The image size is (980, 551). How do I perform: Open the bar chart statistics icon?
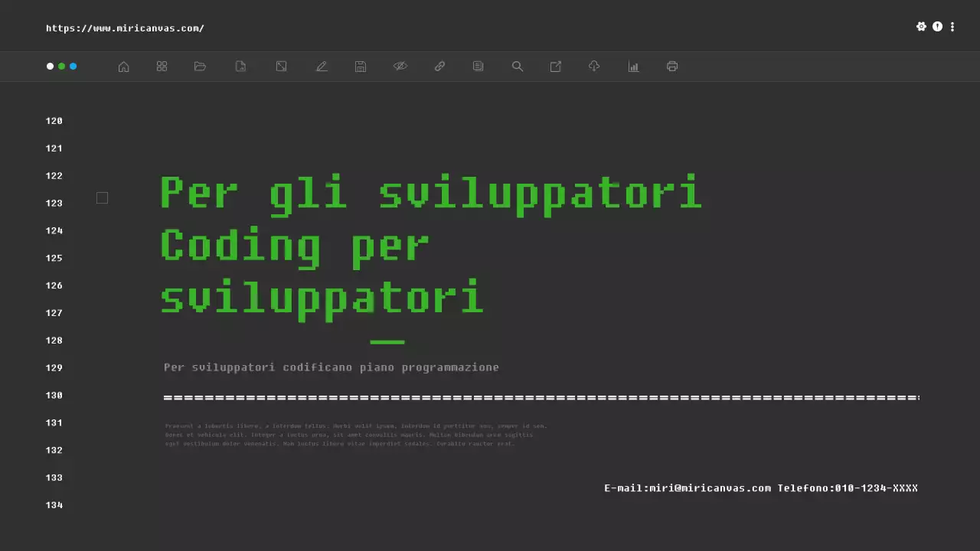pyautogui.click(x=633, y=67)
